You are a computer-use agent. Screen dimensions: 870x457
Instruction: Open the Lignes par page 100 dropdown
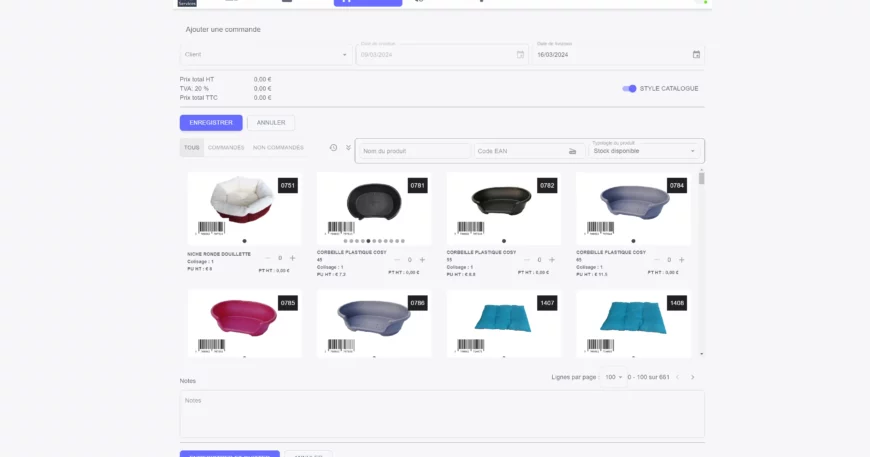pyautogui.click(x=613, y=377)
